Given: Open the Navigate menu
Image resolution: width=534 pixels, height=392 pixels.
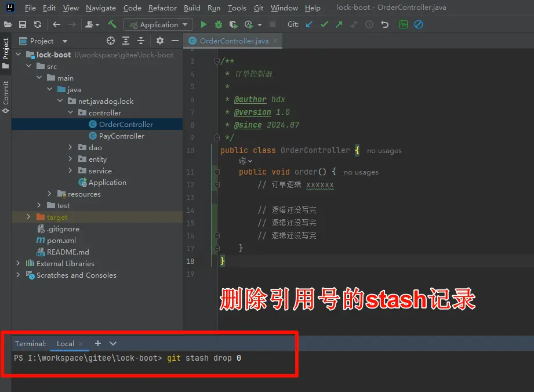Looking at the screenshot, I should point(101,8).
